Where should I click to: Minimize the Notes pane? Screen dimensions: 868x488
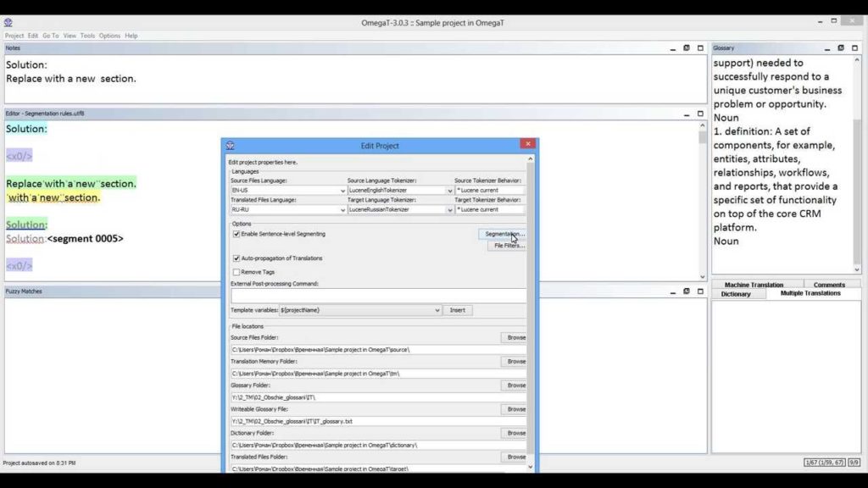pos(673,49)
